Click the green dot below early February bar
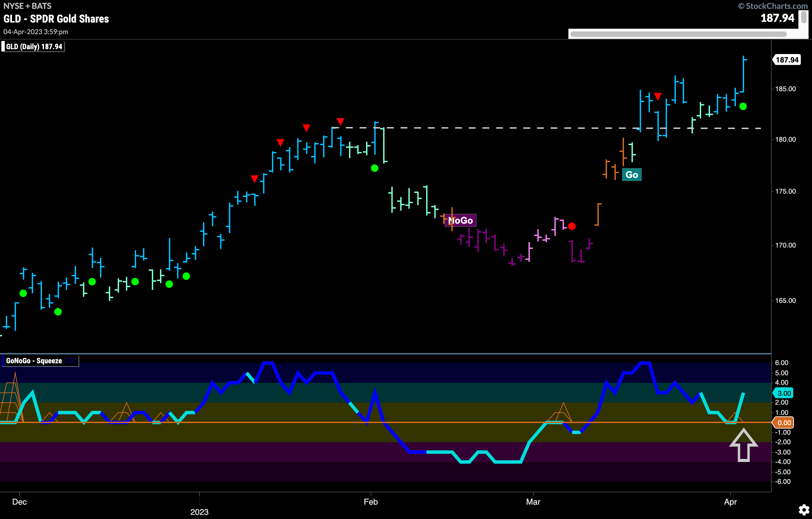812x519 pixels. [374, 168]
